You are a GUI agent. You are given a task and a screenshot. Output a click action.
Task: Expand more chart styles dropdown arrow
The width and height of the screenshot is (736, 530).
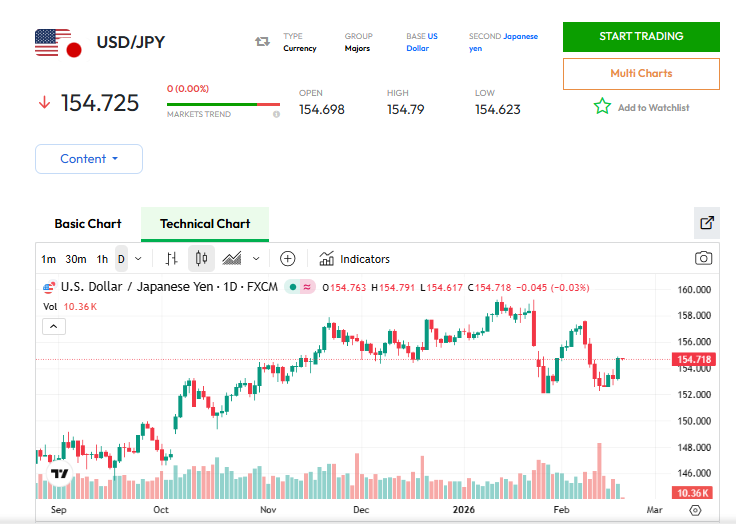click(x=256, y=259)
